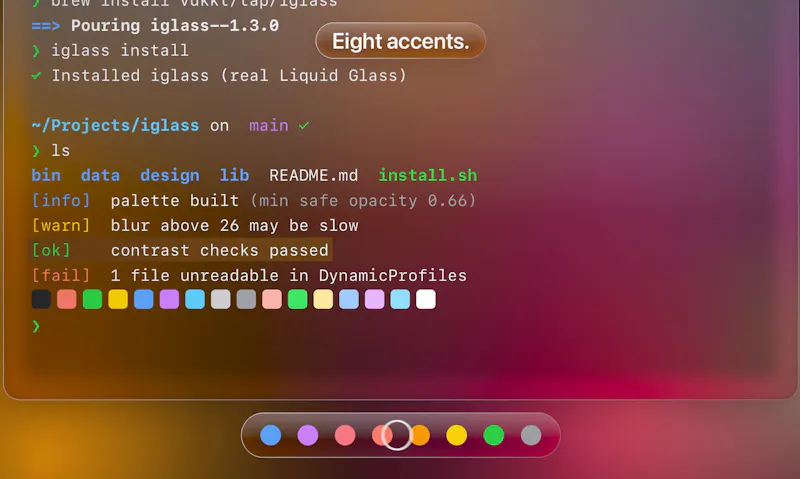Click the "[info]" log tag

61,200
